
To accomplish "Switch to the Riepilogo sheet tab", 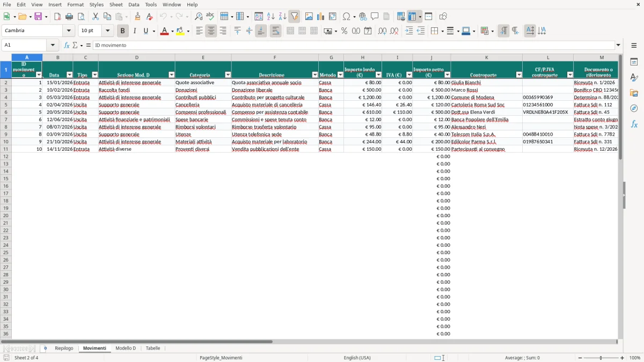I will 64,349.
